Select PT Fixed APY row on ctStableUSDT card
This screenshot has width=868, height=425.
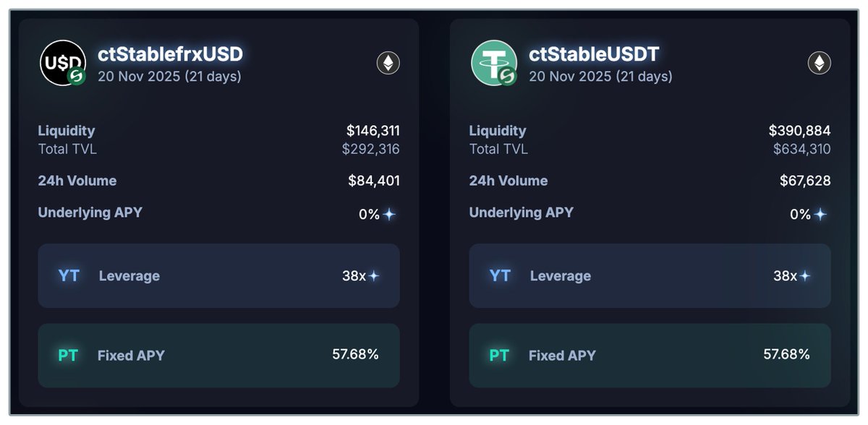[x=650, y=356]
